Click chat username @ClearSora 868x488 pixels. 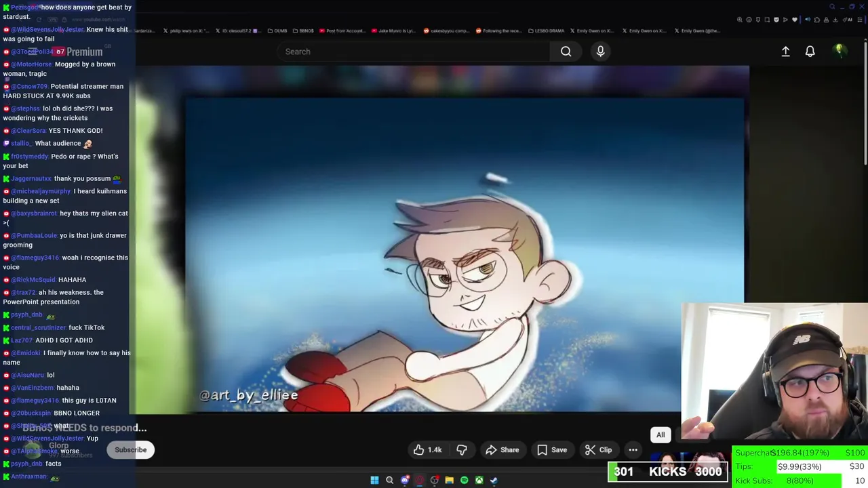click(x=28, y=131)
